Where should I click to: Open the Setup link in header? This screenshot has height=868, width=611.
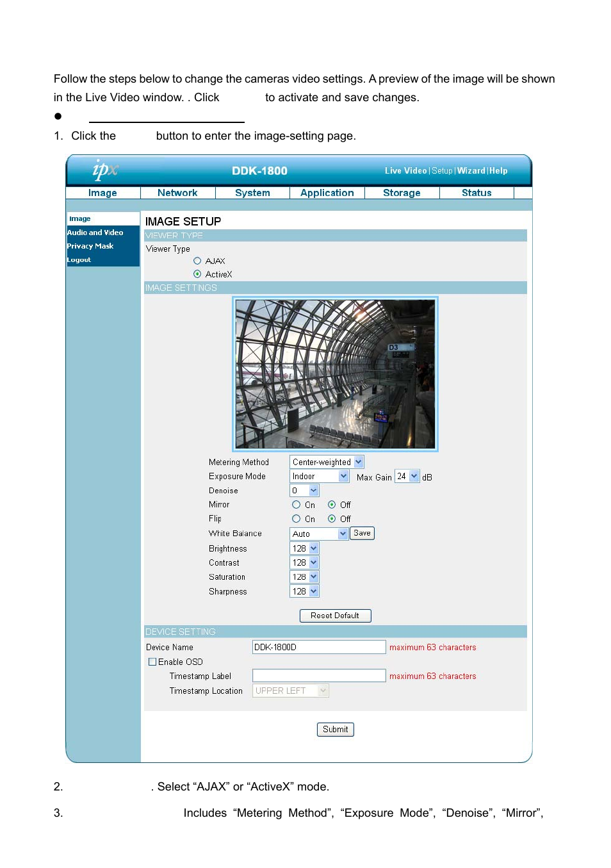(442, 171)
